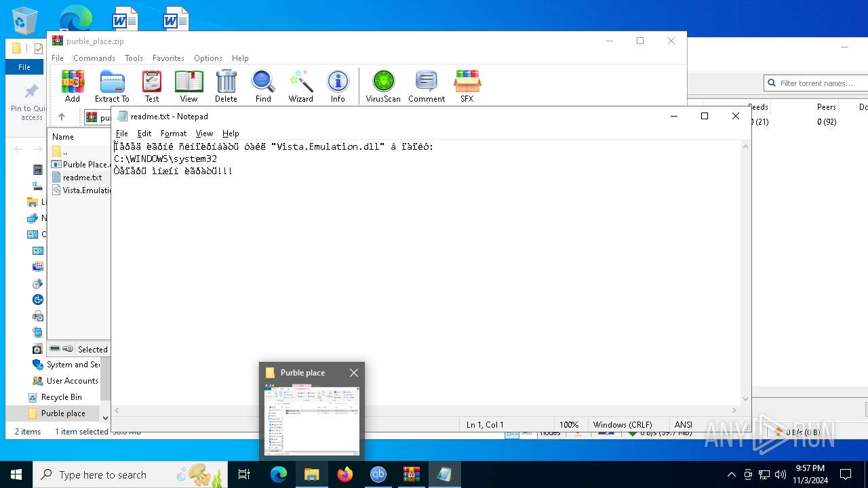Close the Purble place taskbar preview
Image resolution: width=868 pixels, height=488 pixels.
pos(354,373)
